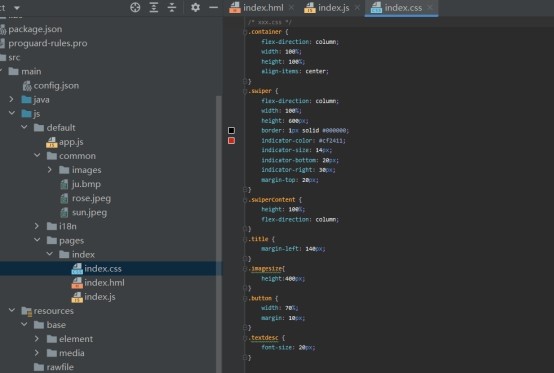Open index.hml in project tree
The height and width of the screenshot is (373, 554).
click(x=104, y=283)
